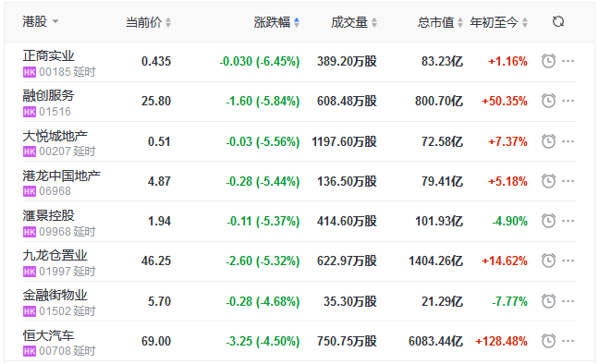The height and width of the screenshot is (364, 599).
Task: Open the 港股 market dropdown
Action: [41, 21]
